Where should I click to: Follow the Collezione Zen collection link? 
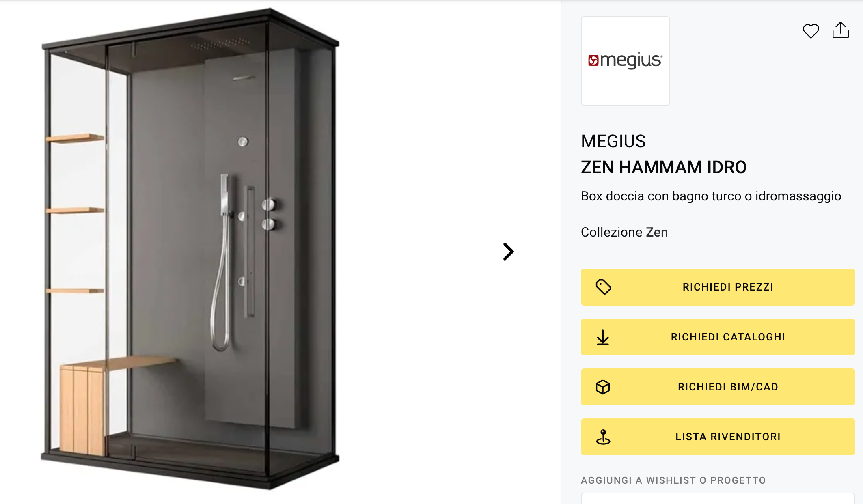pyautogui.click(x=624, y=232)
